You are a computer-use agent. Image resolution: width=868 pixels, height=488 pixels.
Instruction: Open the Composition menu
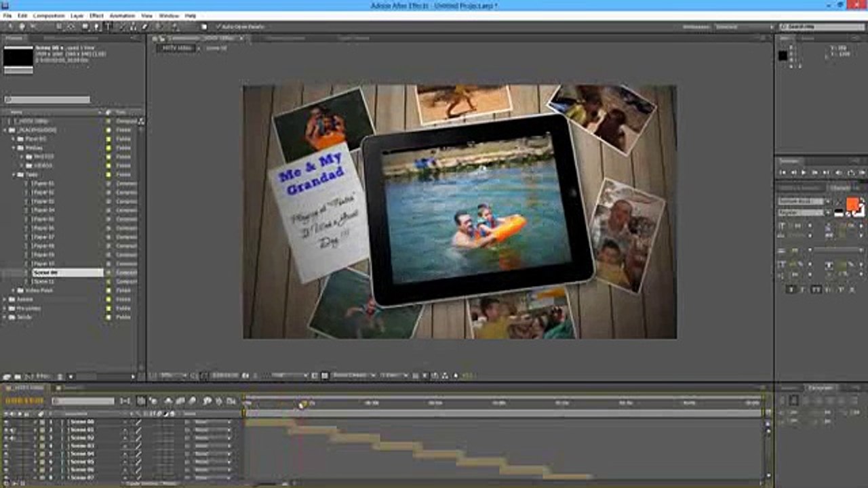pos(49,16)
